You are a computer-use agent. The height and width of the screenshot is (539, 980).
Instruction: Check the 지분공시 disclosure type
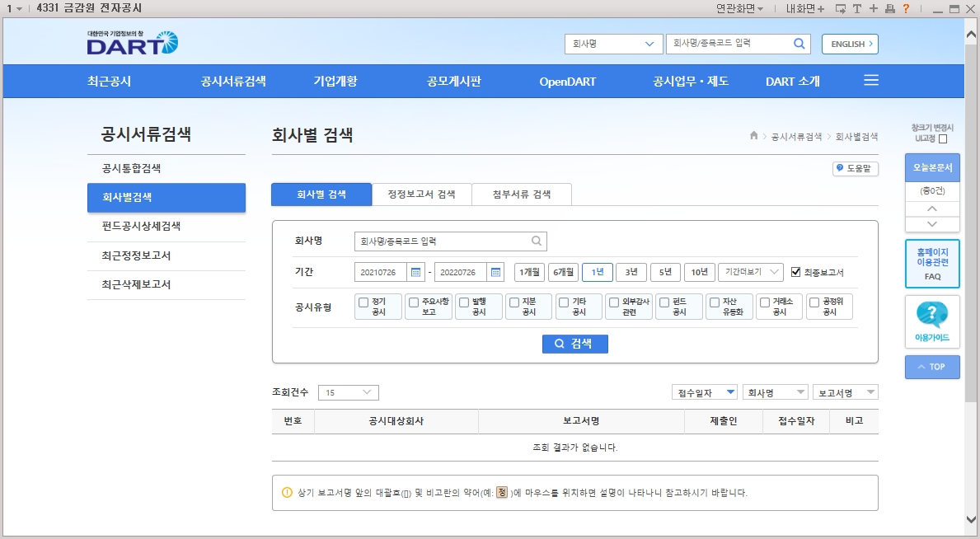(514, 302)
